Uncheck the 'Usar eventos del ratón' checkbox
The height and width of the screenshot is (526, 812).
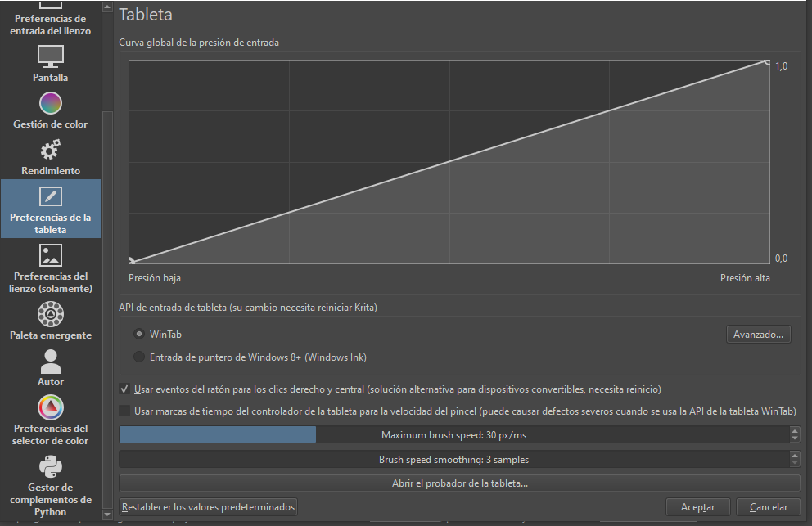point(124,389)
